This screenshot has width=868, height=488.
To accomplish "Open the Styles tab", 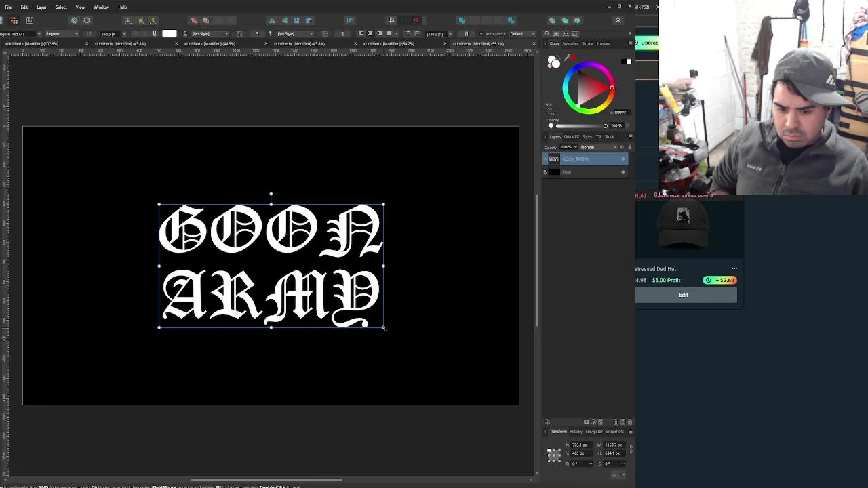I will tap(587, 136).
